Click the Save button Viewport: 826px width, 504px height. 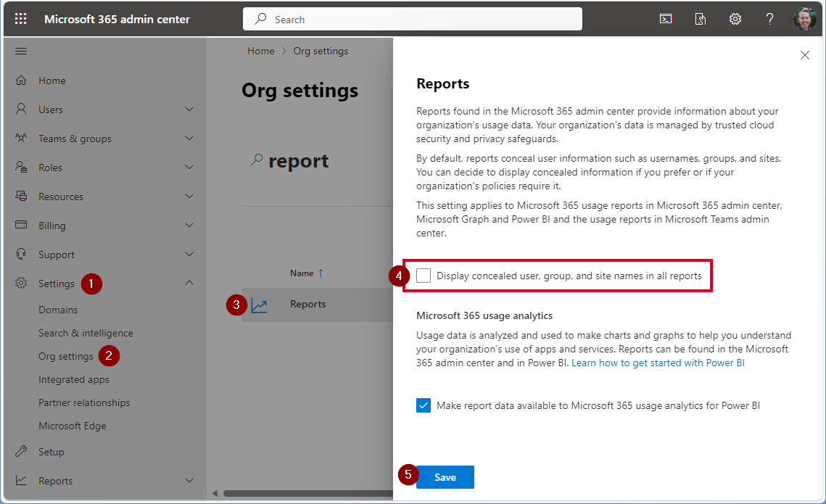click(445, 477)
